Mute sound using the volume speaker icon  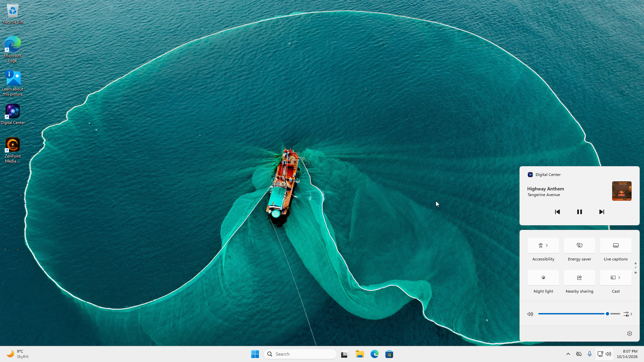pos(530,314)
